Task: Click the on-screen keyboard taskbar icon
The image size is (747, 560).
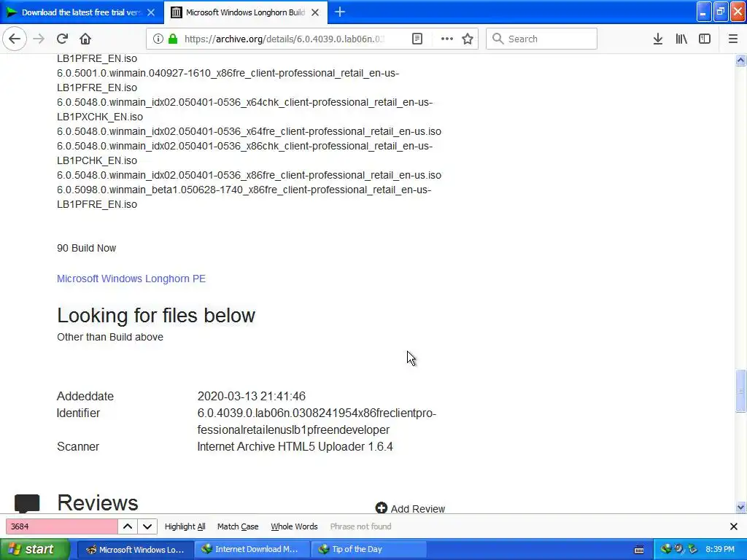Action: pos(639,550)
